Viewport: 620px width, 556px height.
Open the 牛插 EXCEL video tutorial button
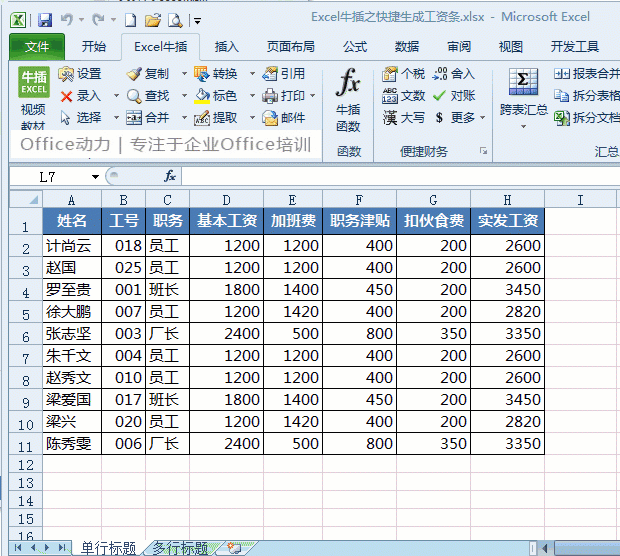34,98
